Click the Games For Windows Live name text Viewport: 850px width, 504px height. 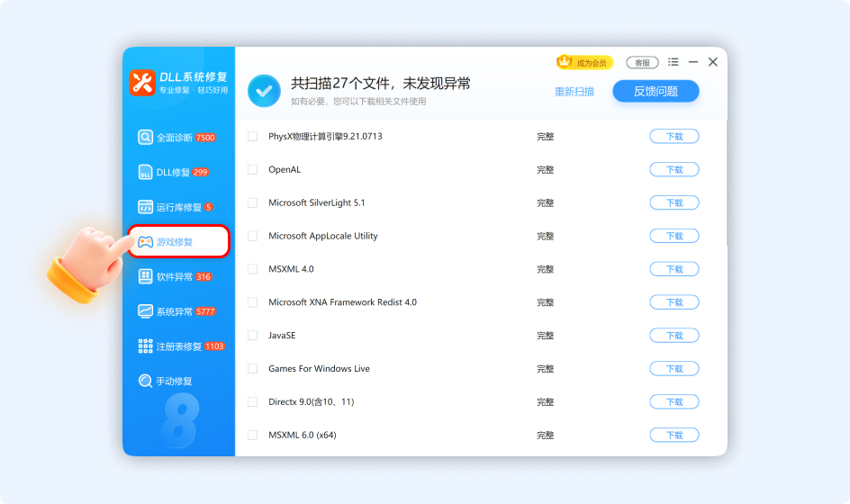pos(320,368)
